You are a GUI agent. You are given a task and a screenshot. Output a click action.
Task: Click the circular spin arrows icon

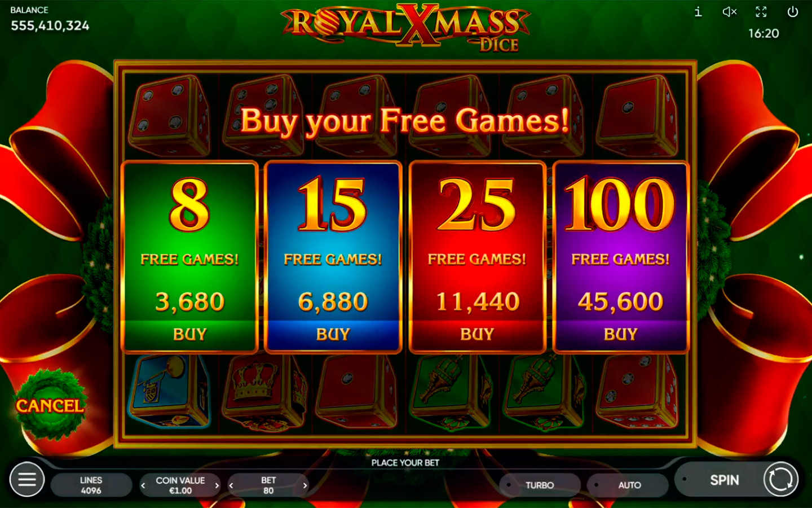click(781, 480)
